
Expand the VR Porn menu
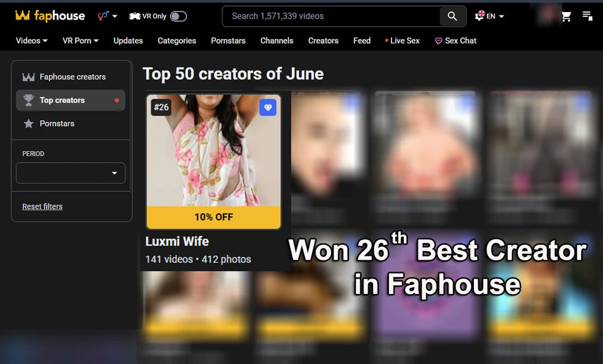point(80,40)
